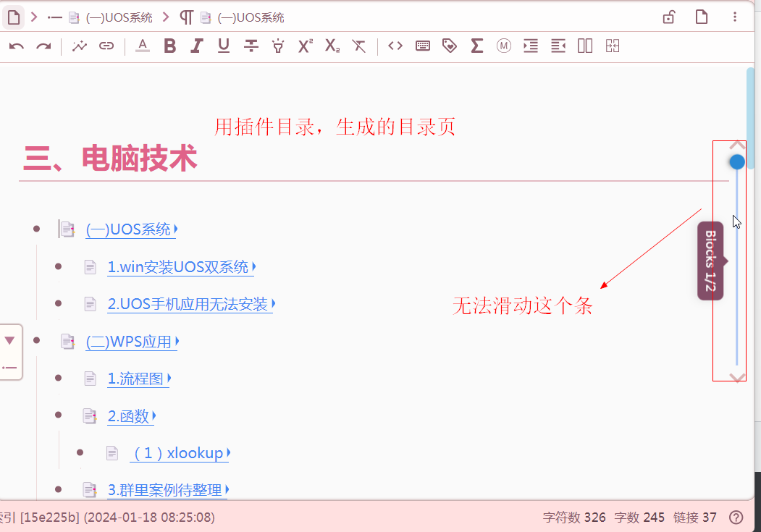Toggle underline formatting

coord(224,46)
